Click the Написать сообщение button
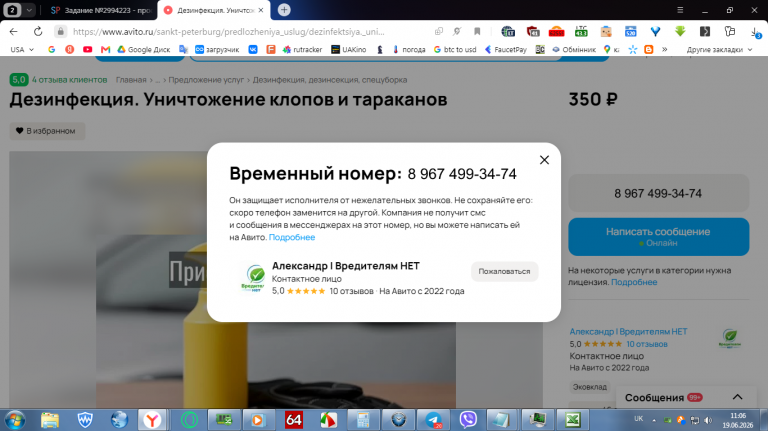768x431 pixels. (x=658, y=237)
